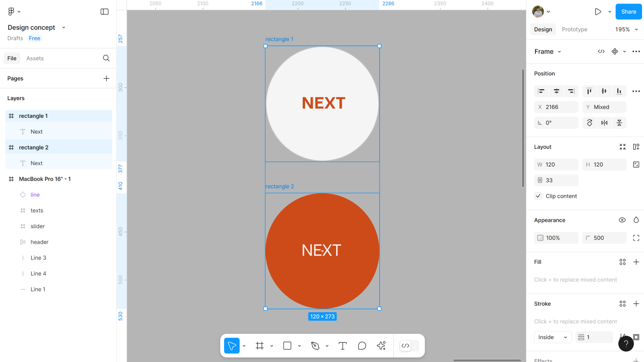Uncheck the Clip content checkbox
This screenshot has width=644, height=362.
point(538,196)
